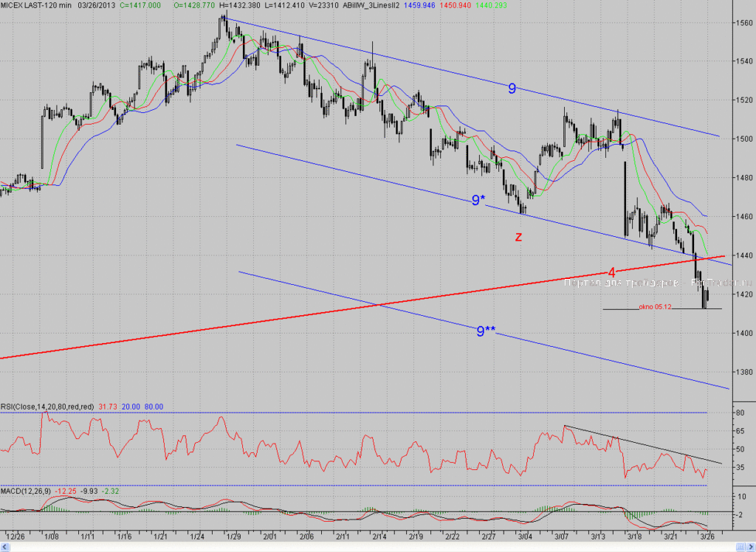Select the 1/29 date on time axis
The image size is (756, 552).
click(x=234, y=536)
